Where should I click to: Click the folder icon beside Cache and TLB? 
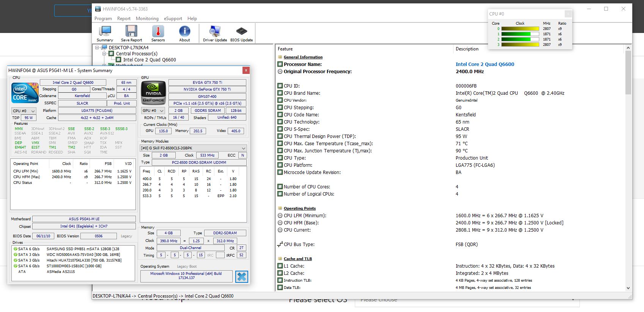[x=280, y=259]
